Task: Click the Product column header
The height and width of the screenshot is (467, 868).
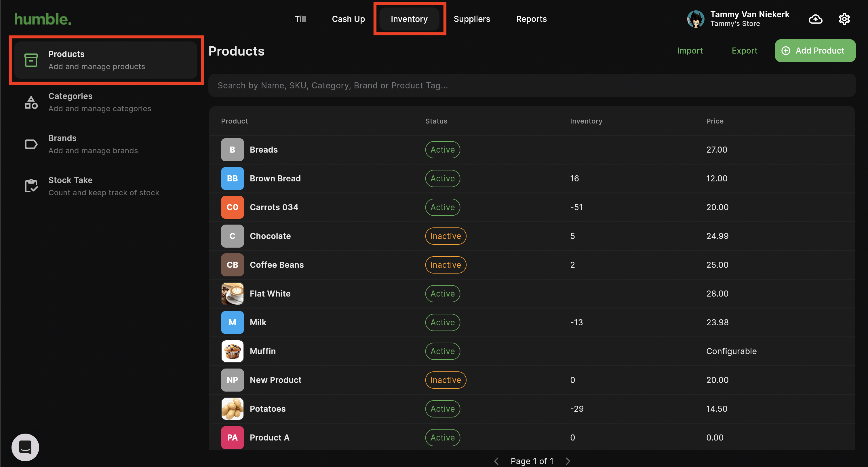Action: tap(234, 121)
